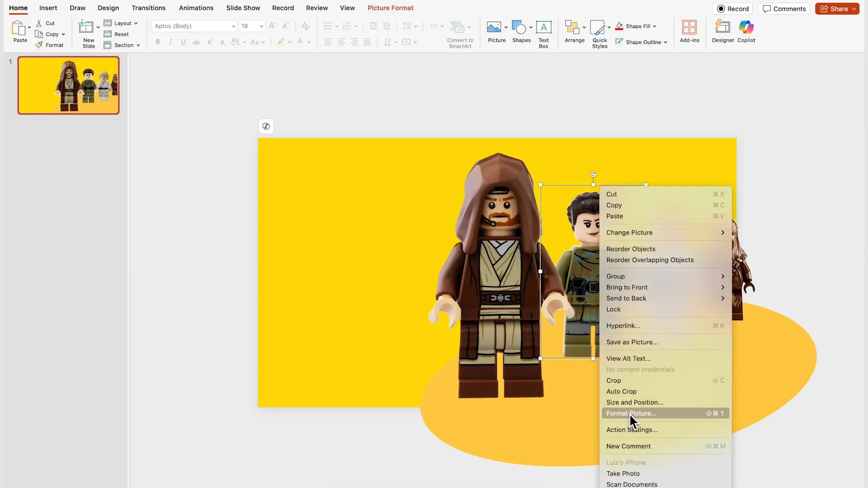Screen dimensions: 868x488
Task: Click the Cut scissors icon
Action: [x=39, y=23]
